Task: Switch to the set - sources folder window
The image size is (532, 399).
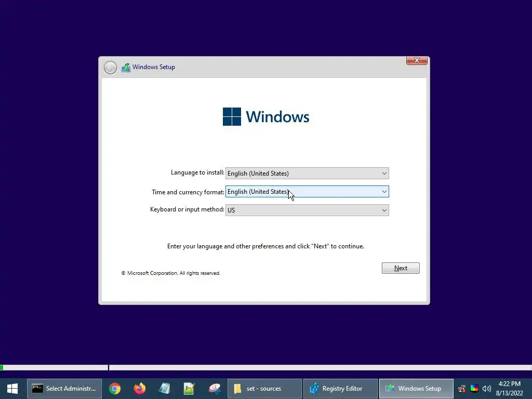Action: coord(264,389)
